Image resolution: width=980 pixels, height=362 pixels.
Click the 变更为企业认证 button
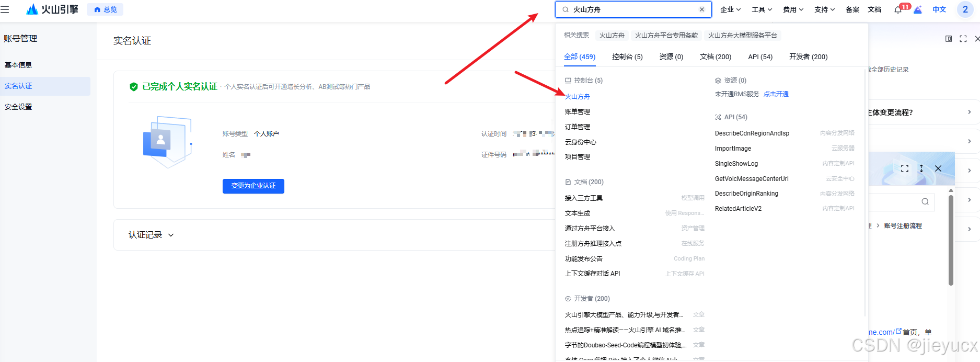click(x=253, y=186)
